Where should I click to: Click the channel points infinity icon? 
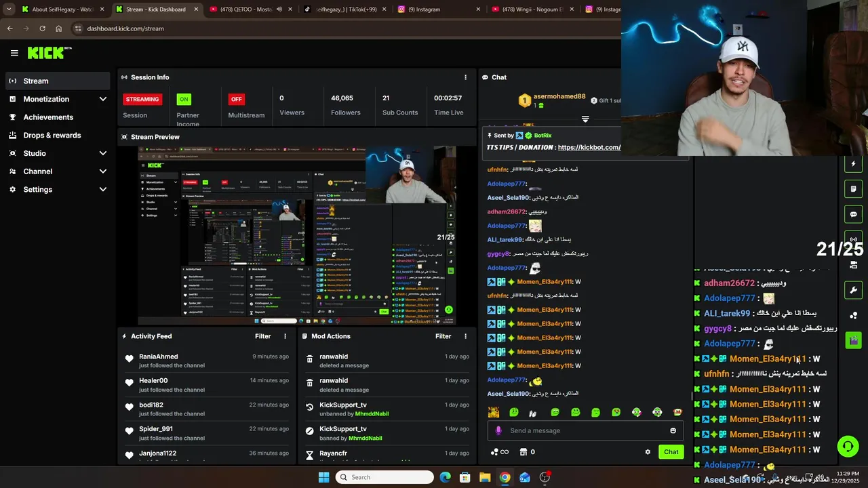[499, 452]
